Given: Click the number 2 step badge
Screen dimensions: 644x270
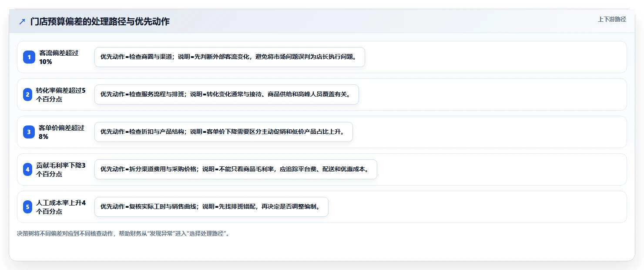Looking at the screenshot, I should 27,94.
